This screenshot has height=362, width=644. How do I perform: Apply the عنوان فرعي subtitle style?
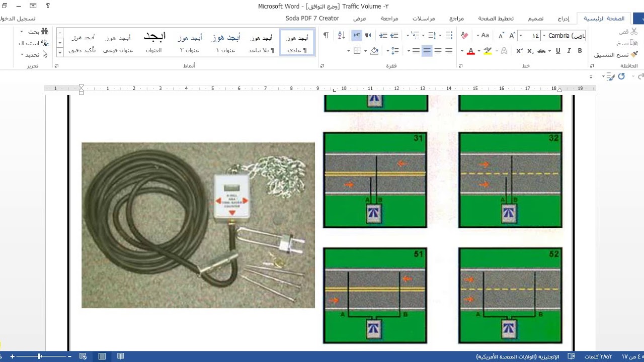(118, 43)
